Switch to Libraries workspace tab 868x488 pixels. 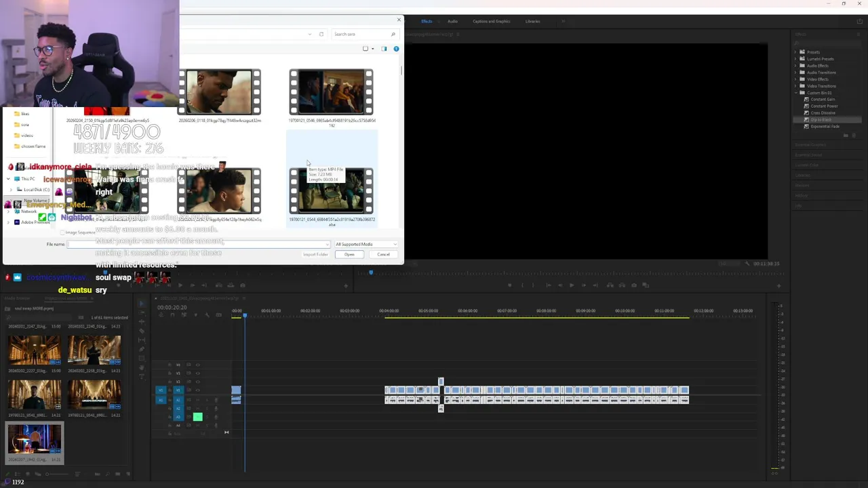tap(533, 21)
